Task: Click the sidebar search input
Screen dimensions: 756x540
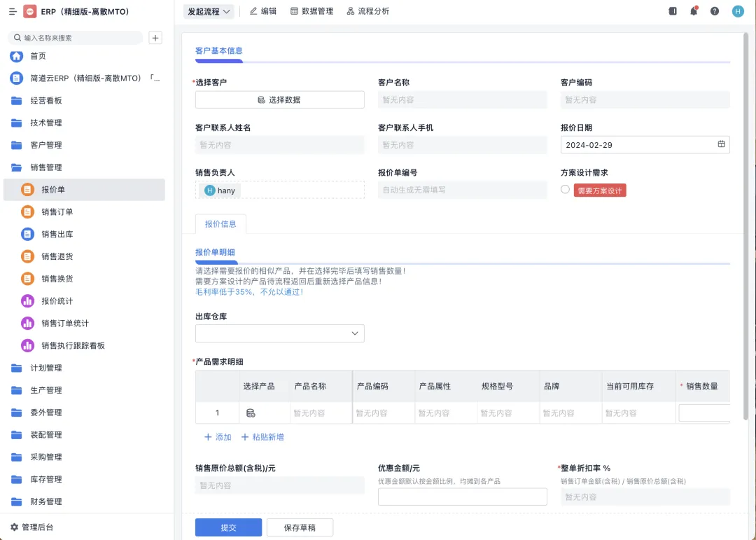Action: (76, 38)
